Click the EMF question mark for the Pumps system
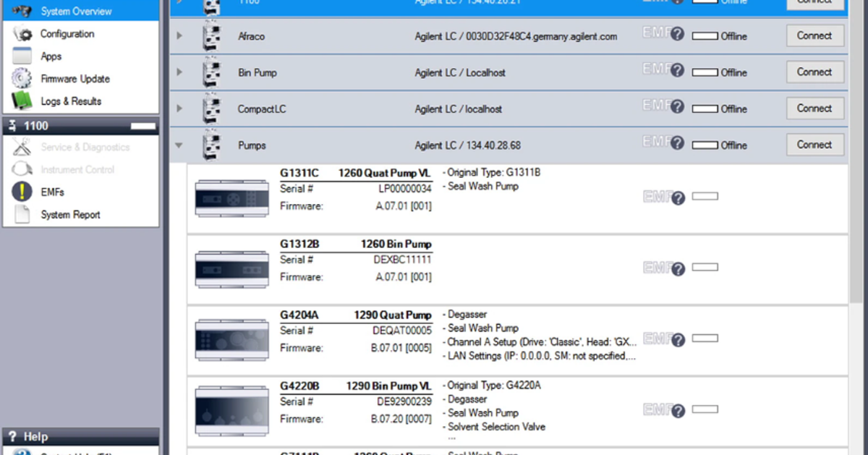Image resolution: width=868 pixels, height=455 pixels. 678,143
